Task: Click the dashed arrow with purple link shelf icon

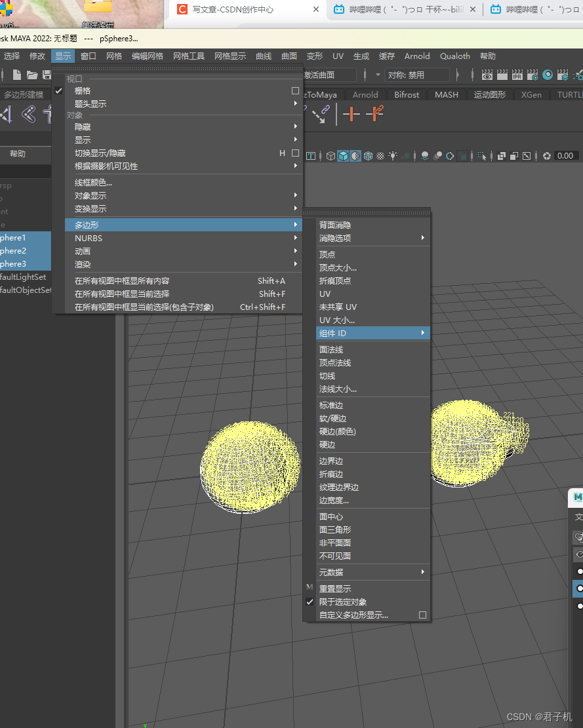Action: (x=321, y=114)
